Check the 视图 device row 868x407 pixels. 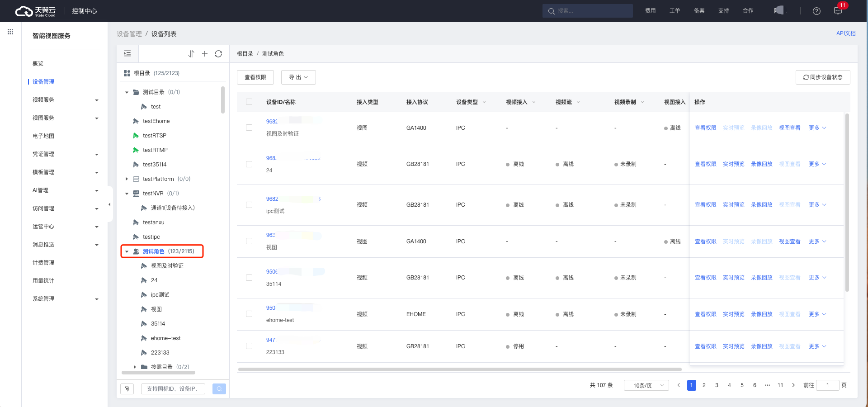coord(249,241)
